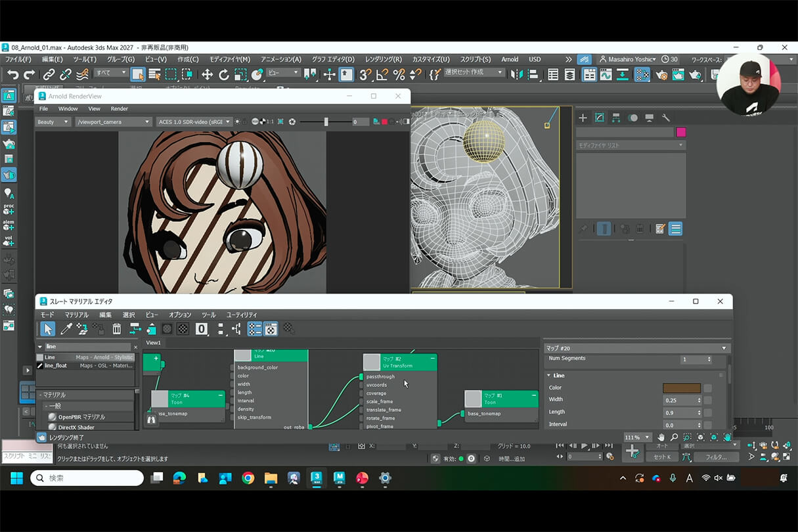Open the ビュー reference coordinate dropdown

tap(284, 73)
